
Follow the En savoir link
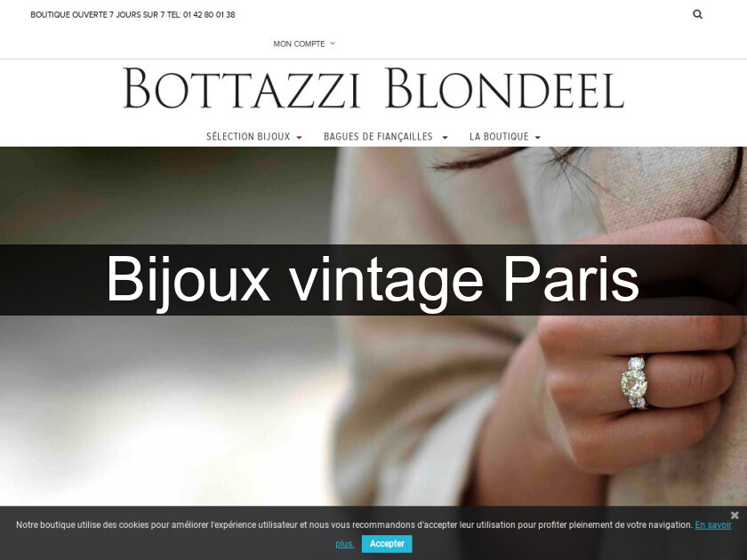pos(712,524)
